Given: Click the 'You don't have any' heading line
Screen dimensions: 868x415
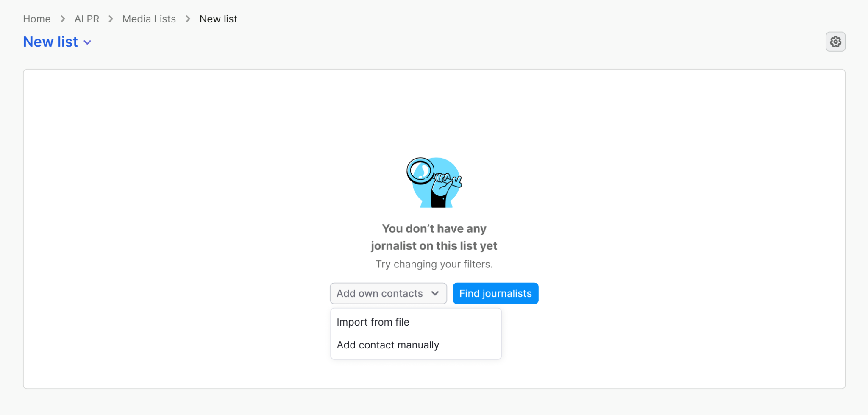Looking at the screenshot, I should coord(434,228).
